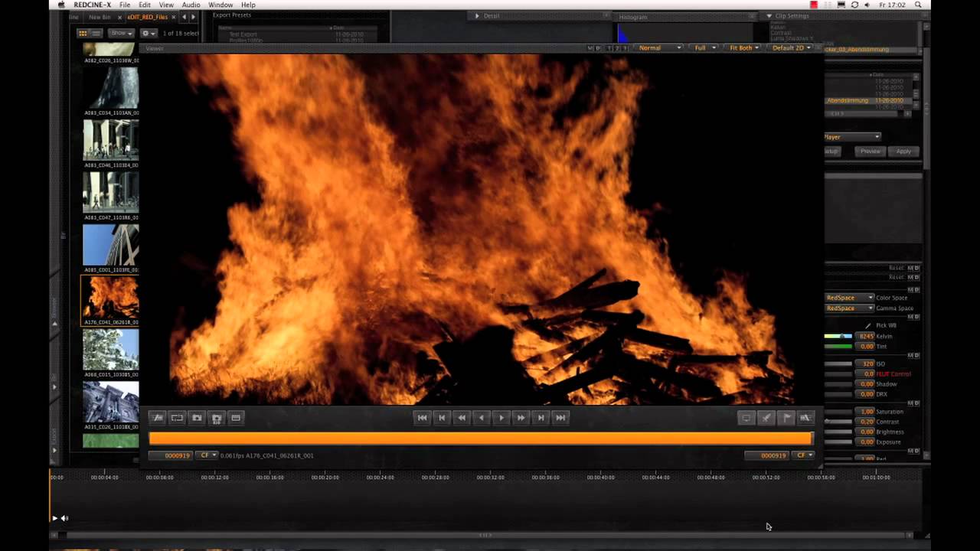Screen dimensions: 980x551
Task: Click the flag marker icon below viewer
Action: pyautogui.click(x=786, y=418)
